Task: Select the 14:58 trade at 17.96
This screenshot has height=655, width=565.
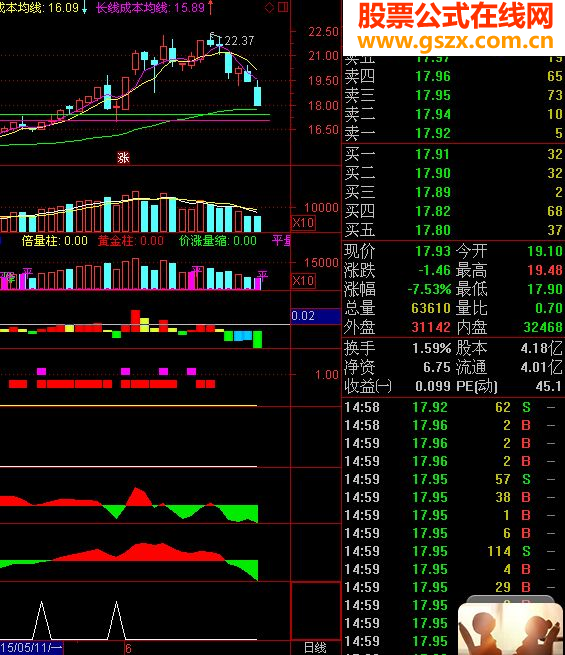Action: pos(454,425)
